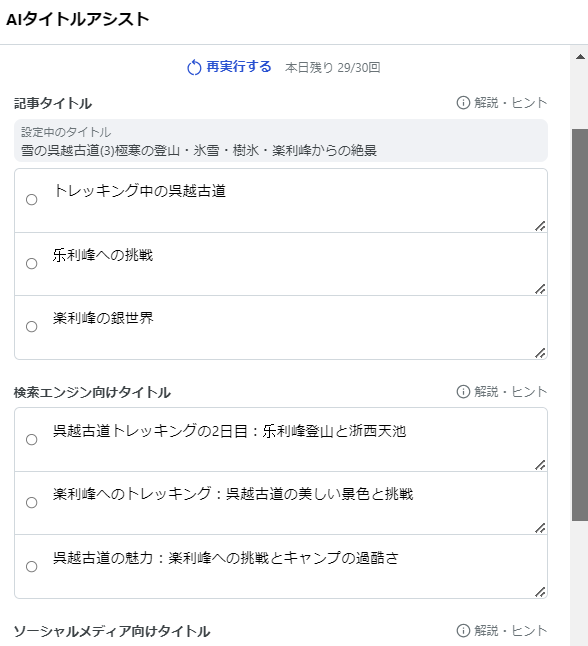Select radio for 呉越古道トレッキングの2日目 title
588x646 pixels.
coord(32,440)
